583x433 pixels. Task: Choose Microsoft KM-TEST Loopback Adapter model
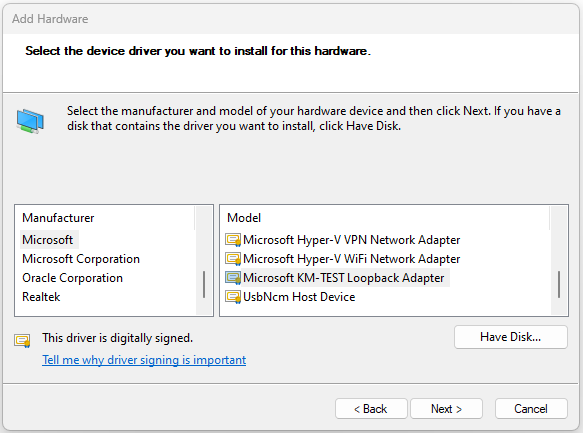[x=344, y=278]
